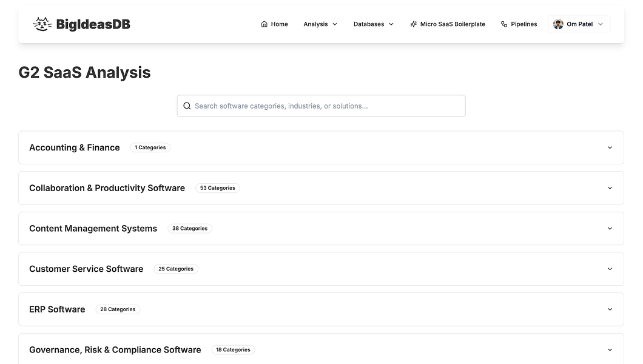Click the Home house icon
The height and width of the screenshot is (364, 643).
pos(264,24)
